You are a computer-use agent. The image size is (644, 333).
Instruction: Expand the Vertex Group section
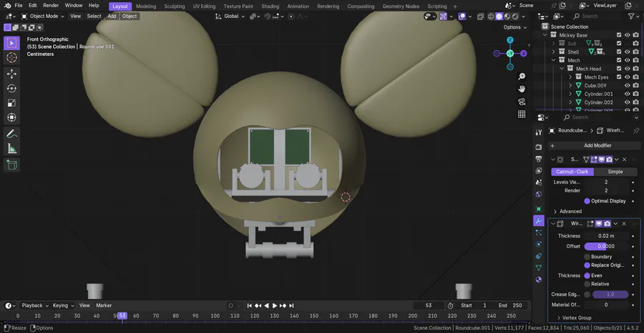click(x=574, y=318)
